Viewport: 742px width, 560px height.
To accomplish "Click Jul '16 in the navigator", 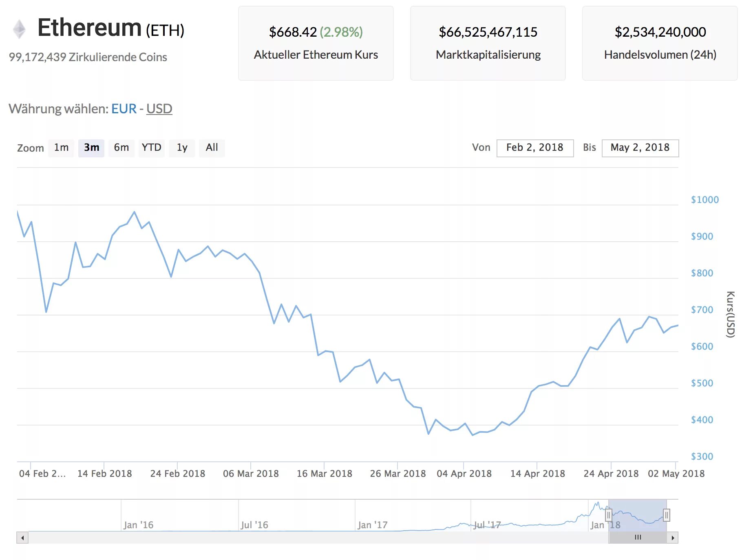I will click(254, 525).
